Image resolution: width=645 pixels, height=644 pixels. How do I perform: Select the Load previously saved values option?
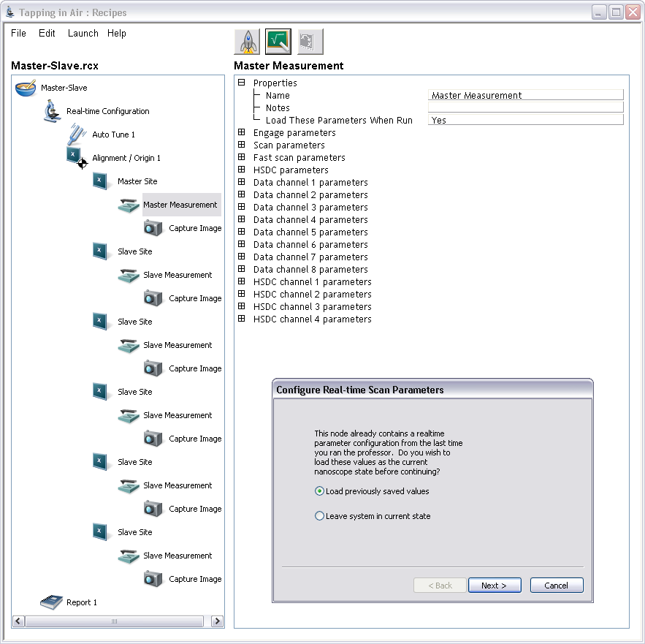[x=319, y=491]
